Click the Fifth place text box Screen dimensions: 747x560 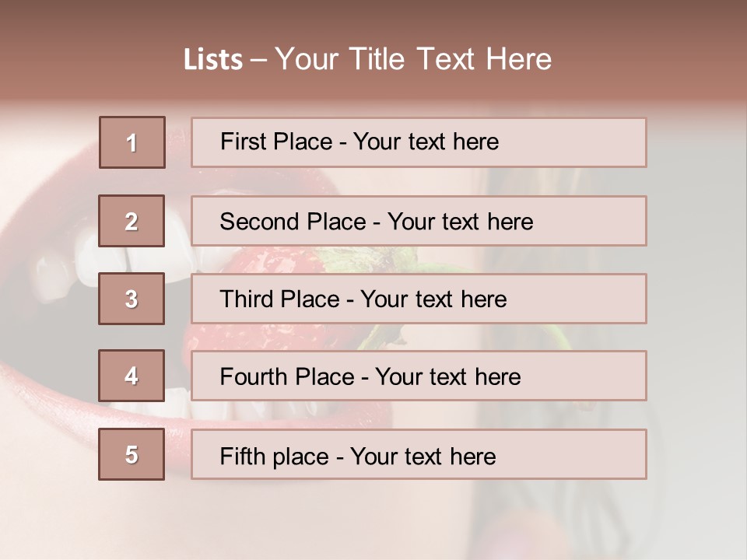[419, 454]
